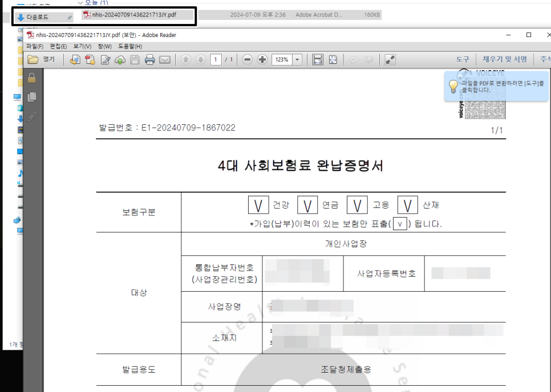Click the Zoom Out minus icon

[246, 59]
